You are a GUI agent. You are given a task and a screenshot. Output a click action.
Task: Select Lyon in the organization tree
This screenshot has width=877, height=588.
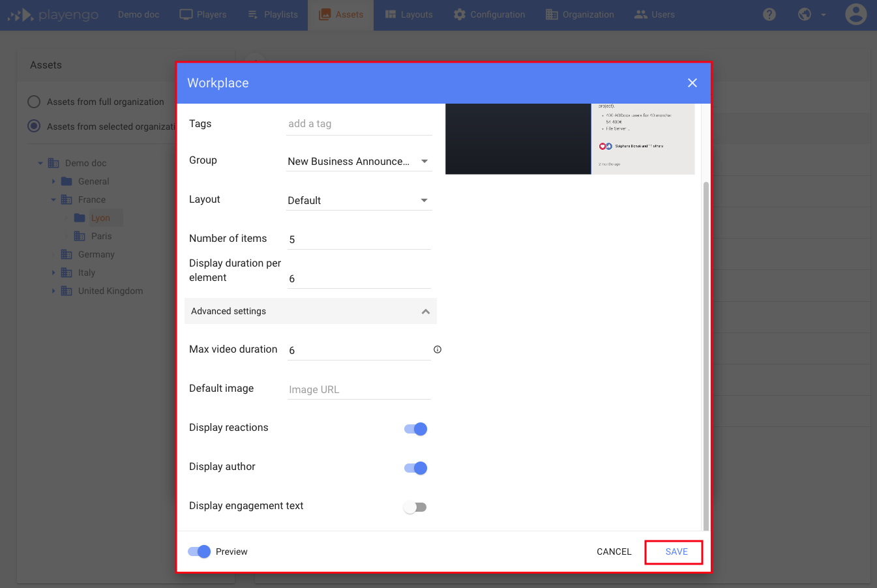point(100,218)
